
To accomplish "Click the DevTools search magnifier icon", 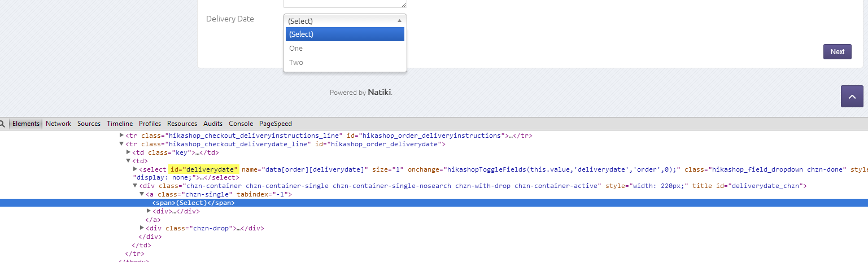I will coord(2,124).
